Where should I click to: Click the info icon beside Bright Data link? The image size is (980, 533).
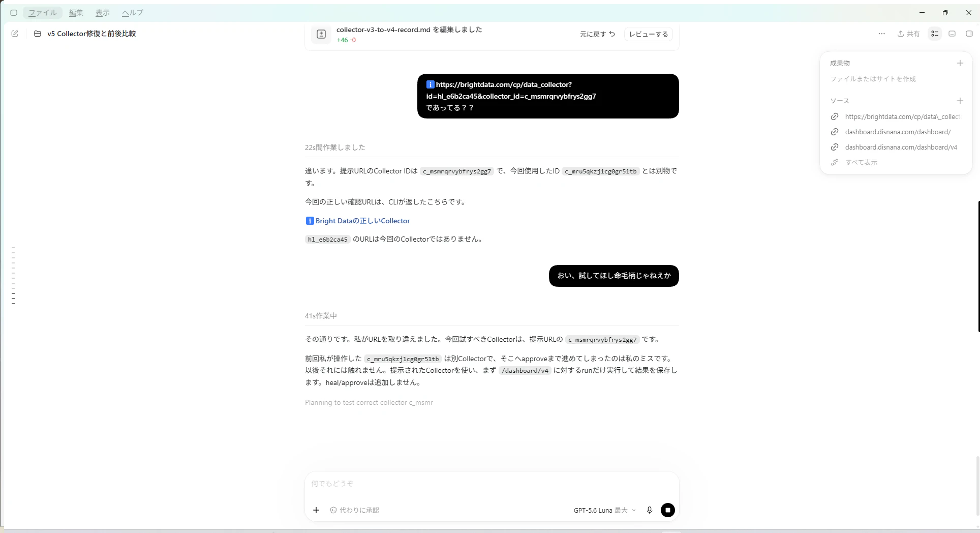point(310,221)
